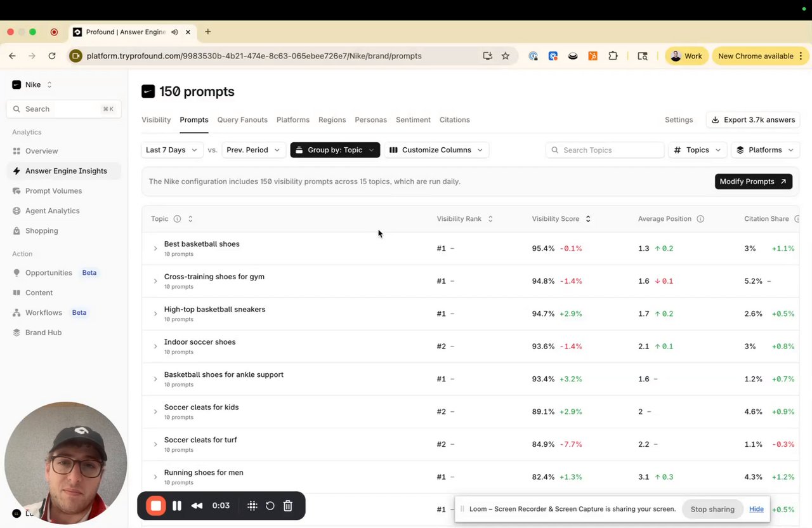Viewport: 812px width, 528px height.
Task: Switch to the Sentiment tab
Action: click(x=413, y=120)
